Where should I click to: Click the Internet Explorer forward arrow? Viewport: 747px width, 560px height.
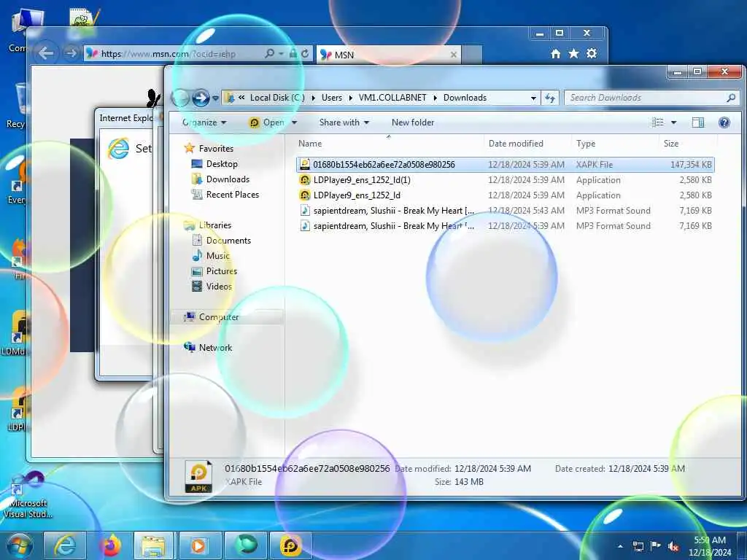click(71, 53)
